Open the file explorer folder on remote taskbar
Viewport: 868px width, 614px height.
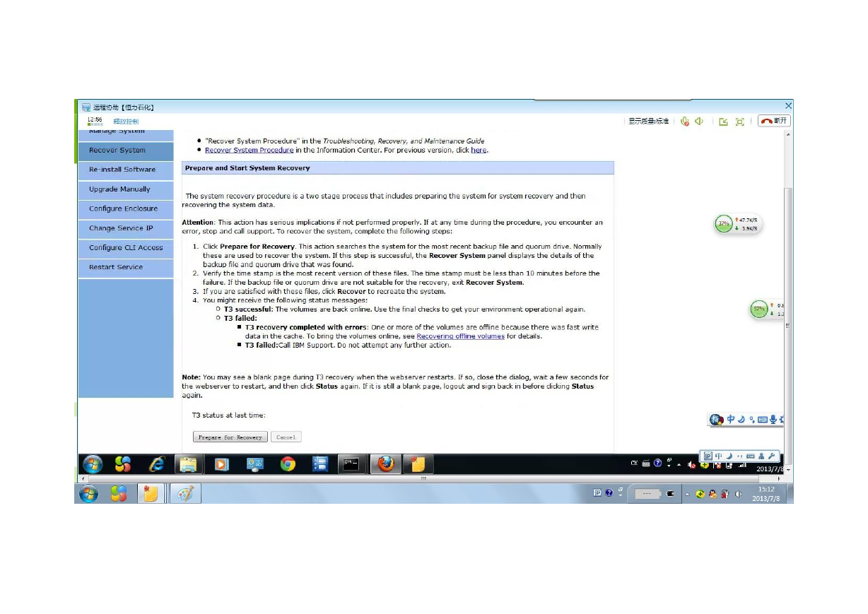click(189, 464)
